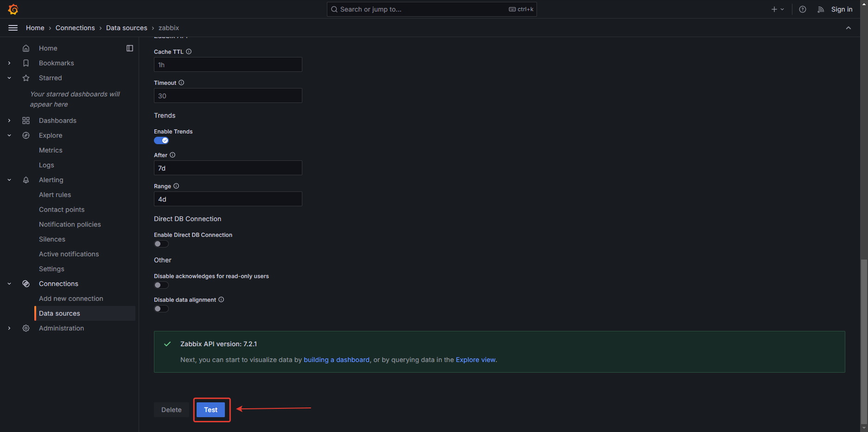Click the plus new-item icon

coord(774,9)
